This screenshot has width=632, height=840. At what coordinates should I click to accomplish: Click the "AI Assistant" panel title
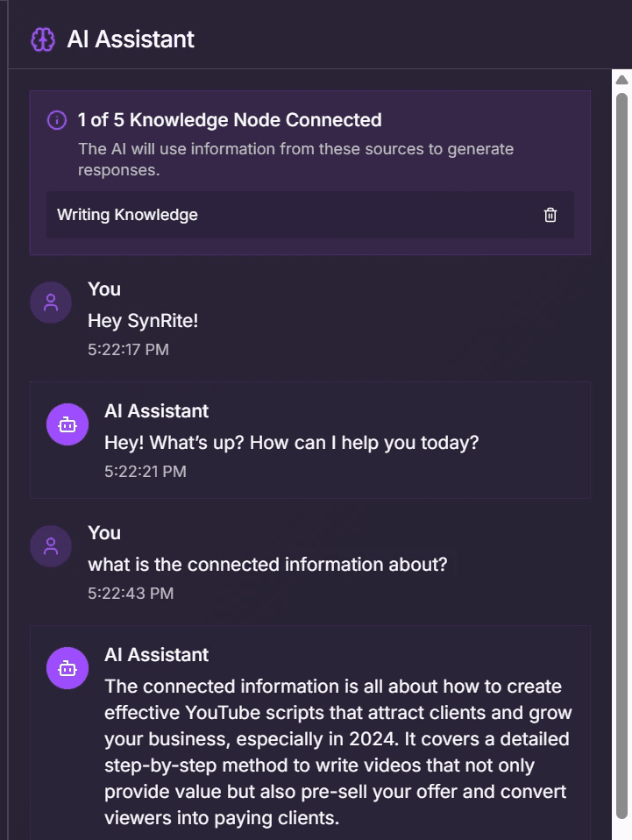(131, 39)
